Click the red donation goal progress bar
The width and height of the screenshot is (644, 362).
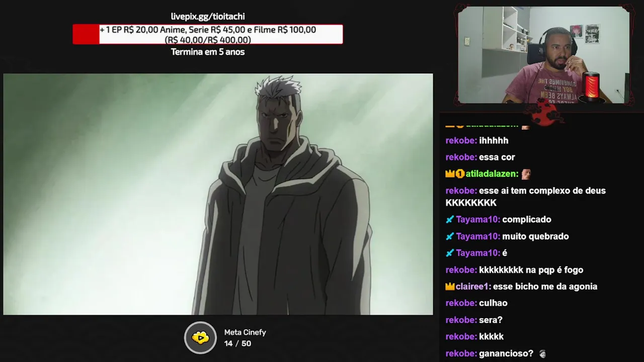208,34
